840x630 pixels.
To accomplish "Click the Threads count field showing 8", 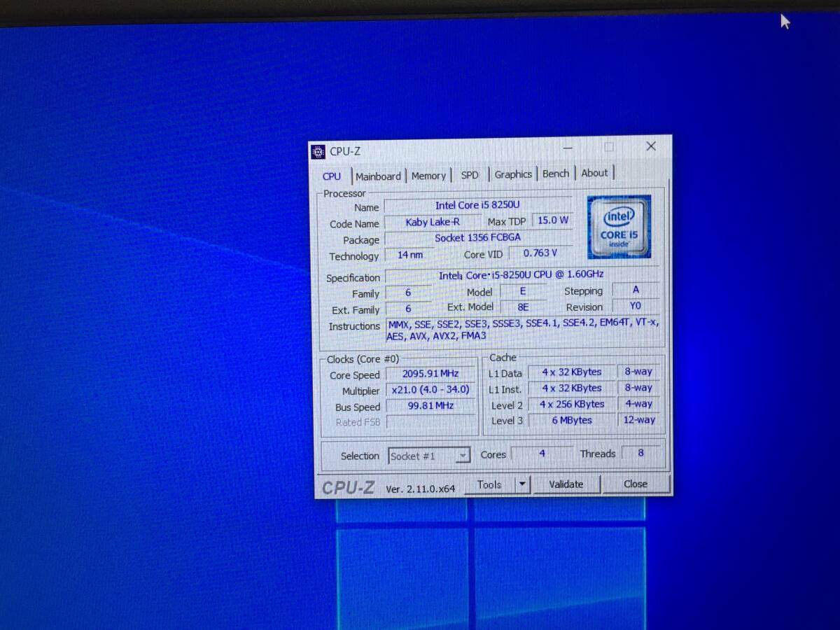I will (640, 453).
